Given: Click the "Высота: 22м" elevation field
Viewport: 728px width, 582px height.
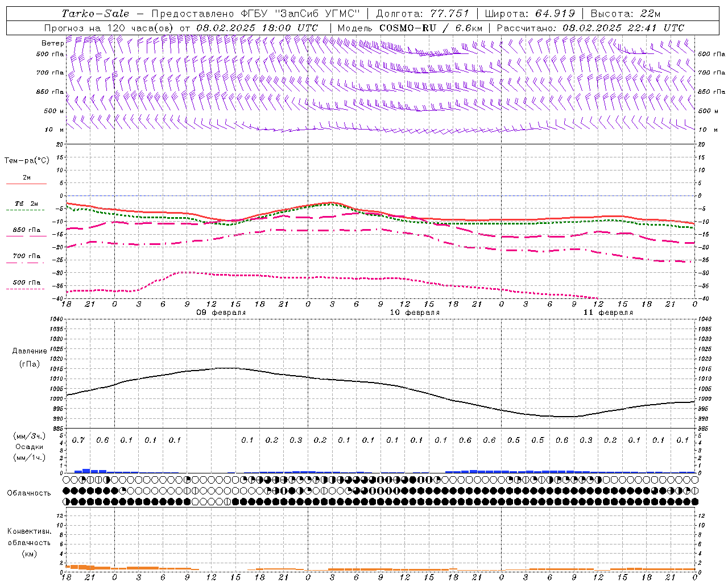Looking at the screenshot, I should tap(626, 14).
